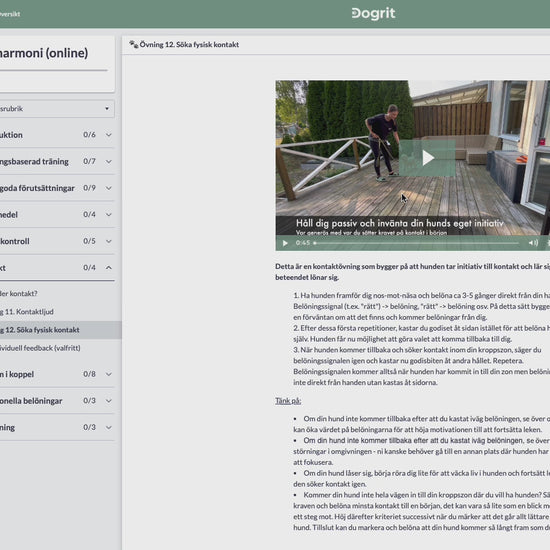This screenshot has height=550, width=550.
Task: Click the course progress bar under the title
Action: pos(53,70)
